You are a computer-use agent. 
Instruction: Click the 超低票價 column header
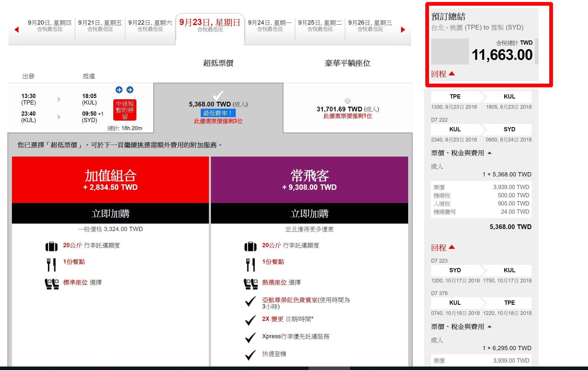218,63
